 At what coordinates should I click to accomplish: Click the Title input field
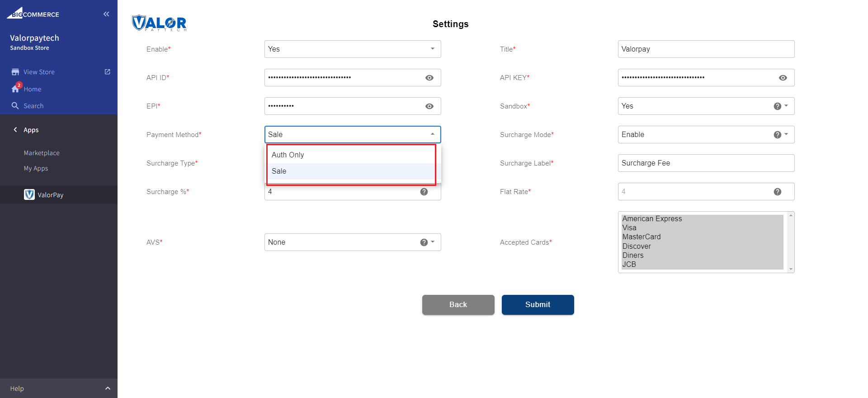pyautogui.click(x=706, y=49)
